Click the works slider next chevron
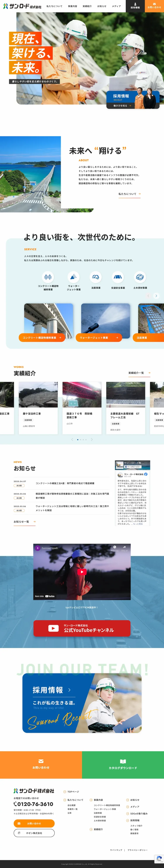The image size is (164, 868). point(92,439)
